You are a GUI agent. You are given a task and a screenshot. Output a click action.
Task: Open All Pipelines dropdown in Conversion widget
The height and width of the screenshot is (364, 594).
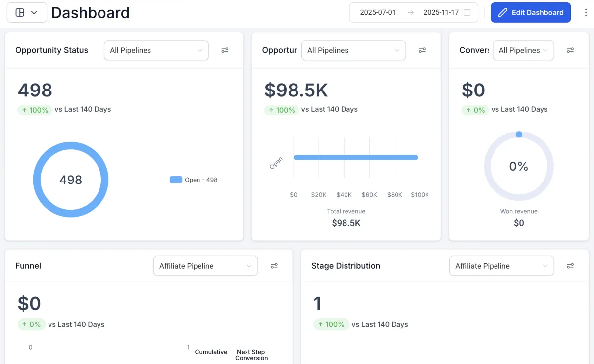[523, 50]
